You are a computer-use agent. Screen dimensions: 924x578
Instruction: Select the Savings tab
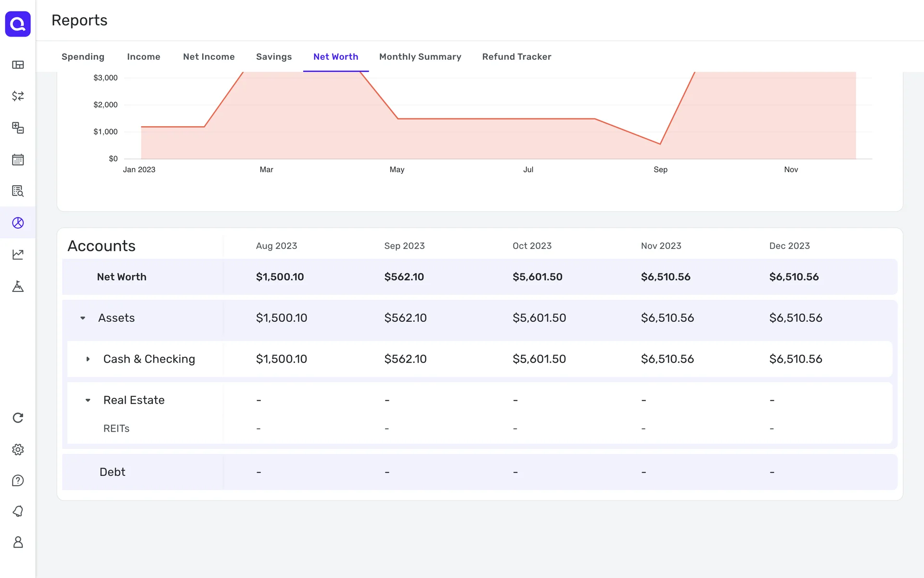tap(274, 57)
